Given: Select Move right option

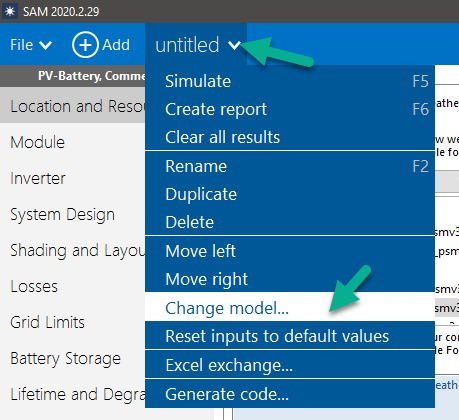Looking at the screenshot, I should click(x=290, y=279).
